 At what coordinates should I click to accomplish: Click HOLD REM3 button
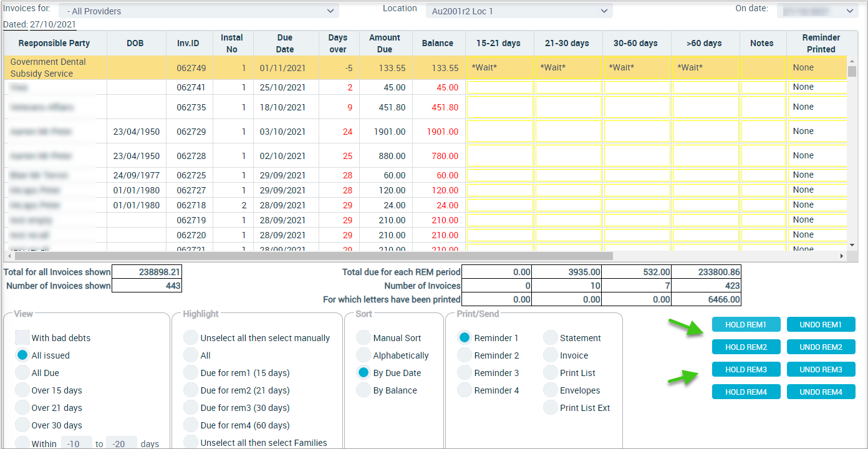pyautogui.click(x=746, y=369)
